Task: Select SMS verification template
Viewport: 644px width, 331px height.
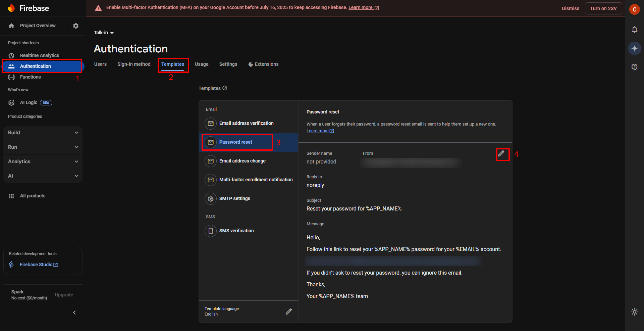Action: tap(236, 231)
